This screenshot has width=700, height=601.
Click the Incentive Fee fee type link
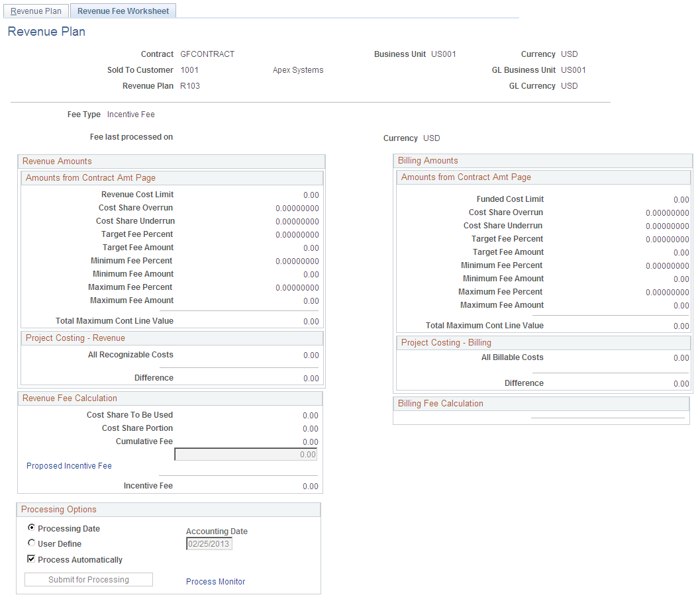point(130,114)
